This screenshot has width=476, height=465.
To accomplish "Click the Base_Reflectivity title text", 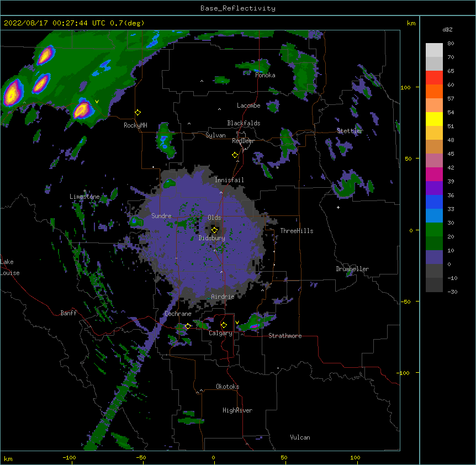I will (238, 8).
